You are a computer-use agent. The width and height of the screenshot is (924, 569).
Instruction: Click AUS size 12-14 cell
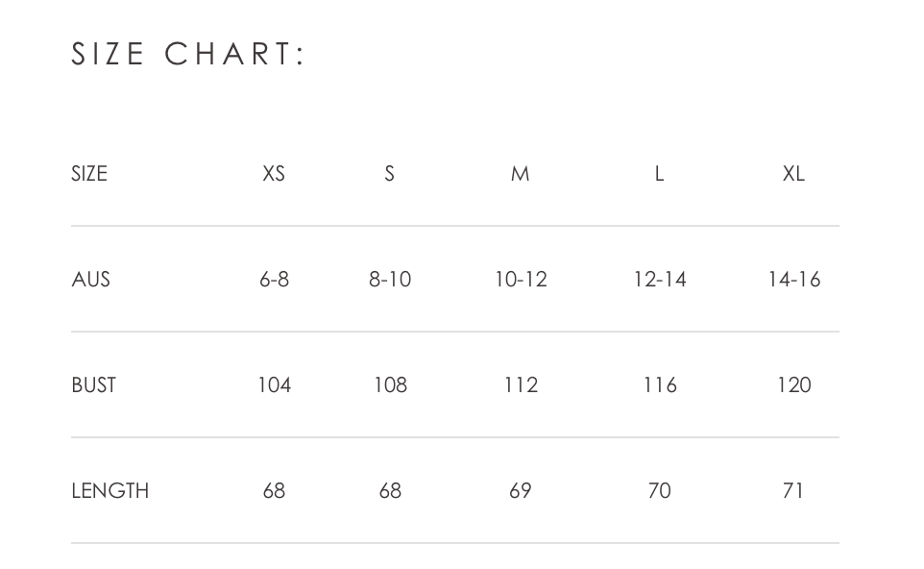660,279
